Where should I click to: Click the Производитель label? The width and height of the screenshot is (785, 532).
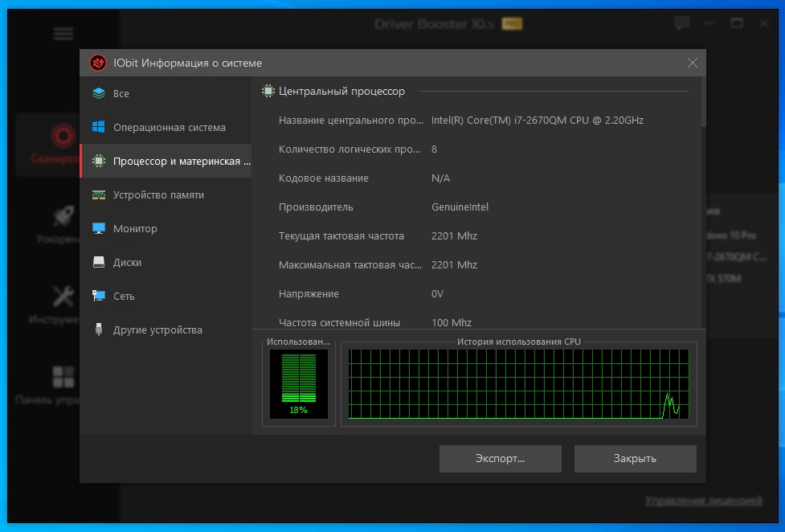click(x=316, y=207)
